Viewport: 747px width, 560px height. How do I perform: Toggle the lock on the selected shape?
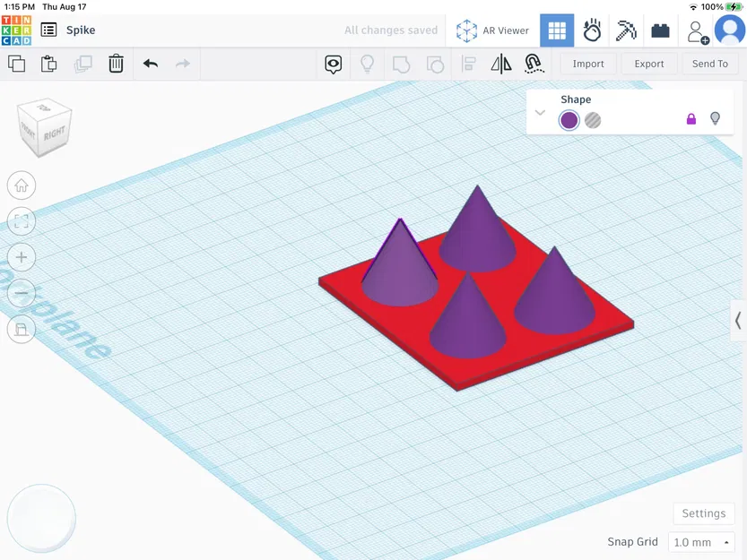691,118
